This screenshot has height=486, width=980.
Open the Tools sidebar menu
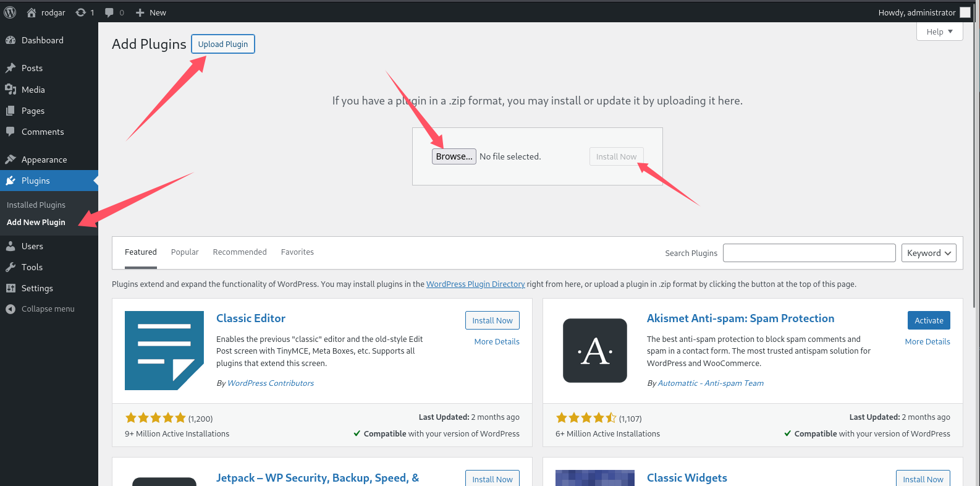[32, 267]
